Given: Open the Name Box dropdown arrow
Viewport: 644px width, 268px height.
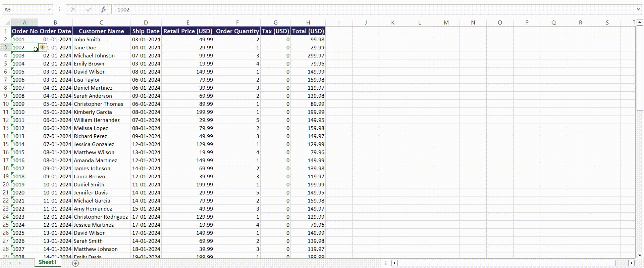Looking at the screenshot, I should (x=49, y=9).
